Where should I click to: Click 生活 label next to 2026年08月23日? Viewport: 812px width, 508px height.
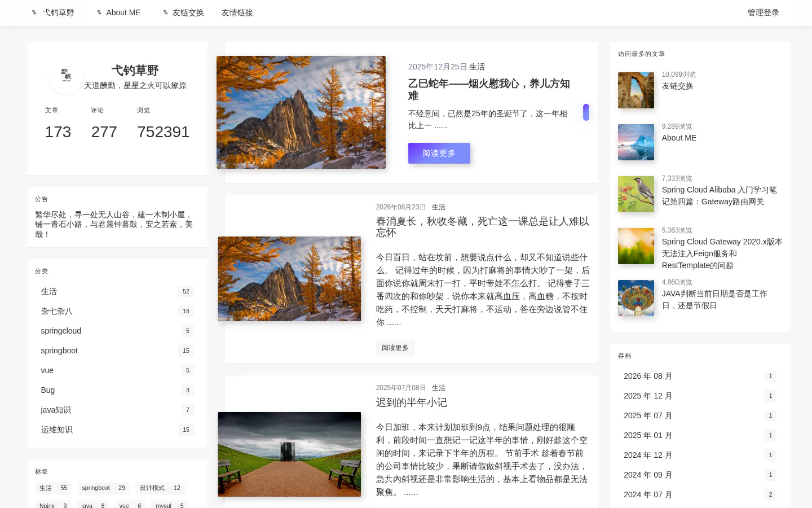pyautogui.click(x=439, y=207)
